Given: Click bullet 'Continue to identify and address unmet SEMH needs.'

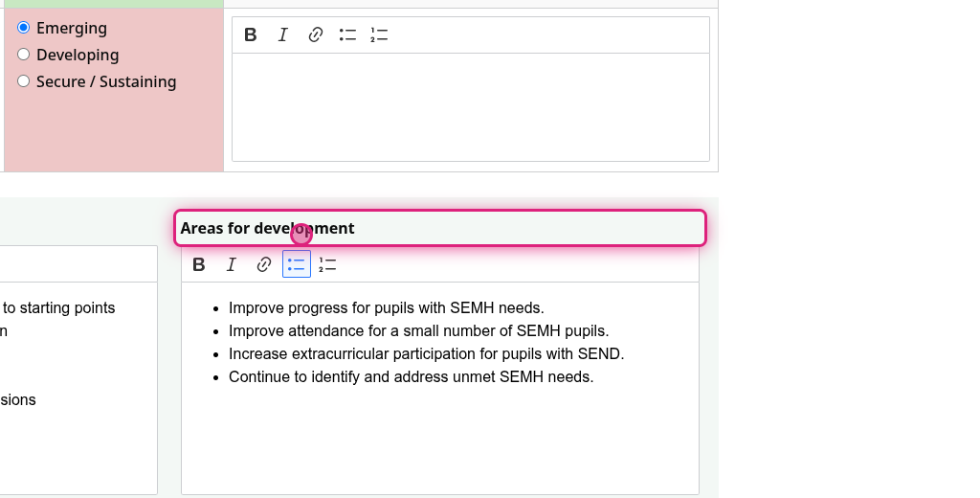Looking at the screenshot, I should (412, 377).
